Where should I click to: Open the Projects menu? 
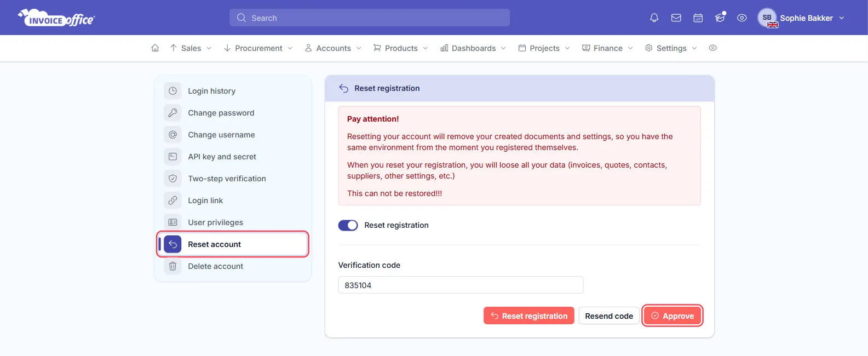[x=544, y=48]
